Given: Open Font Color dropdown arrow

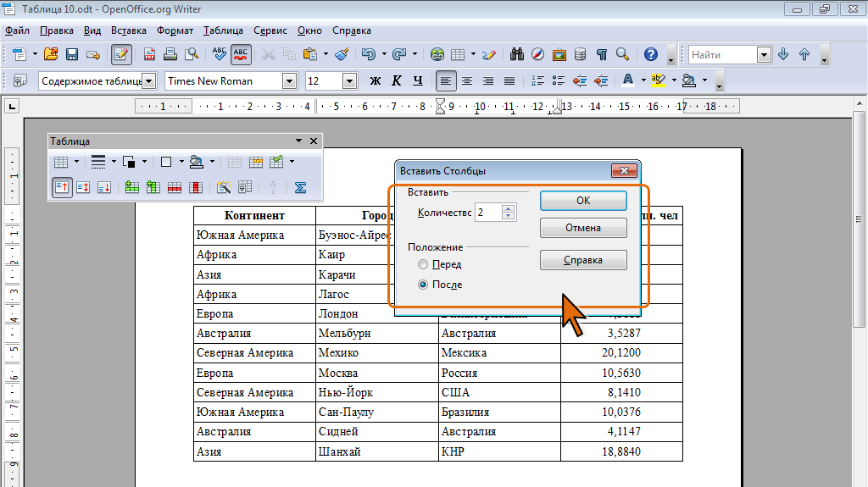Looking at the screenshot, I should point(643,80).
